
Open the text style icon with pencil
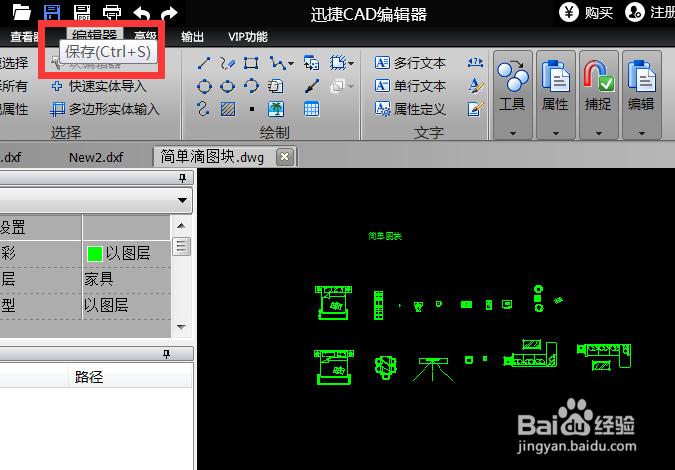476,86
